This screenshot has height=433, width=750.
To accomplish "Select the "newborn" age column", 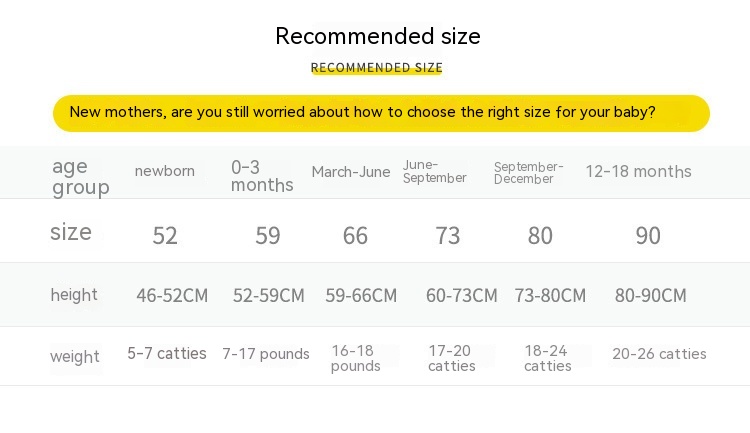I will (165, 171).
